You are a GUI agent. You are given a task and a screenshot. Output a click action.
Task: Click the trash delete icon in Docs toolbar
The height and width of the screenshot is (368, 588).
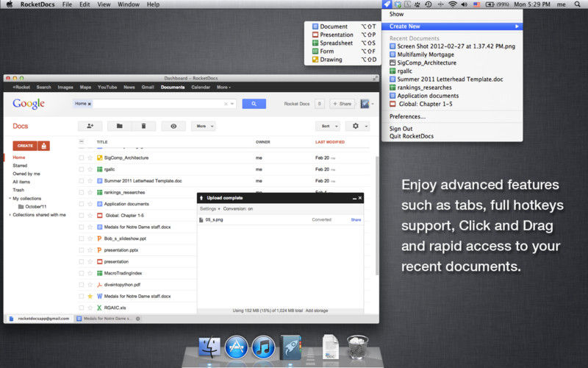[x=143, y=126]
